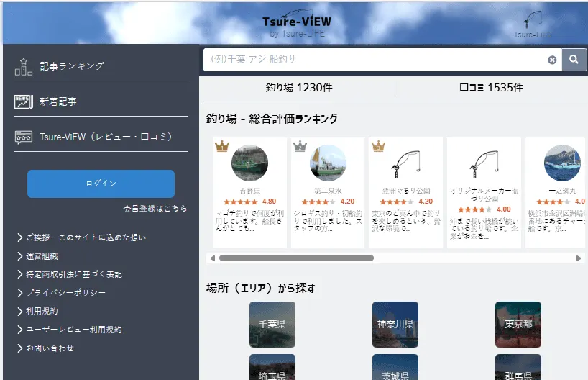This screenshot has width=588, height=380.
Task: Switch to 口コミ 1535件 tab
Action: 491,88
